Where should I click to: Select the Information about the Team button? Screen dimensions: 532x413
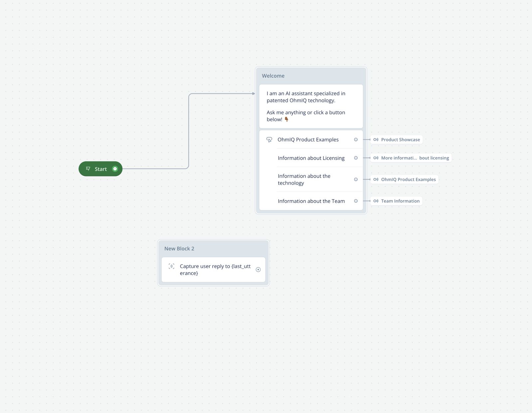click(x=311, y=201)
